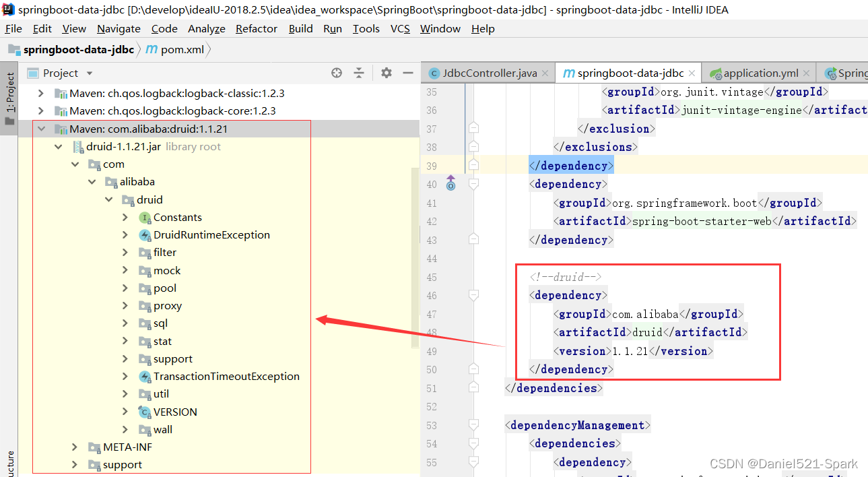868x477 pixels.
Task: Click pom.xml breadcrumb
Action: point(182,50)
